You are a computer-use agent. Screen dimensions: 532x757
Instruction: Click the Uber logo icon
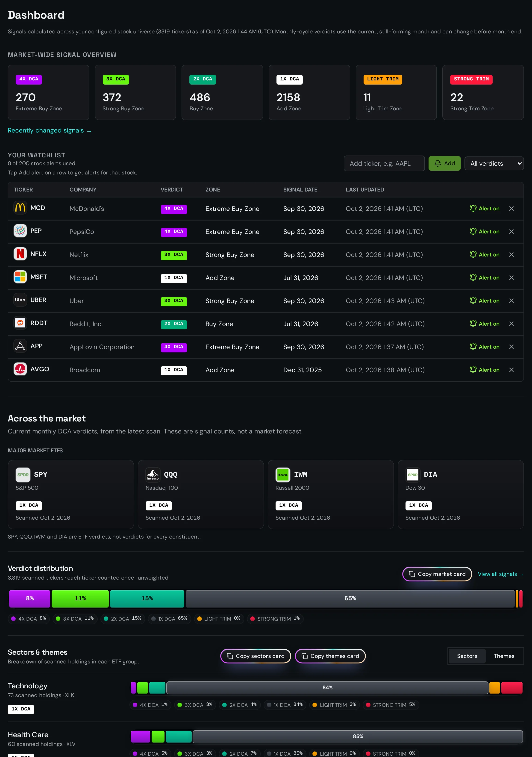pyautogui.click(x=20, y=300)
